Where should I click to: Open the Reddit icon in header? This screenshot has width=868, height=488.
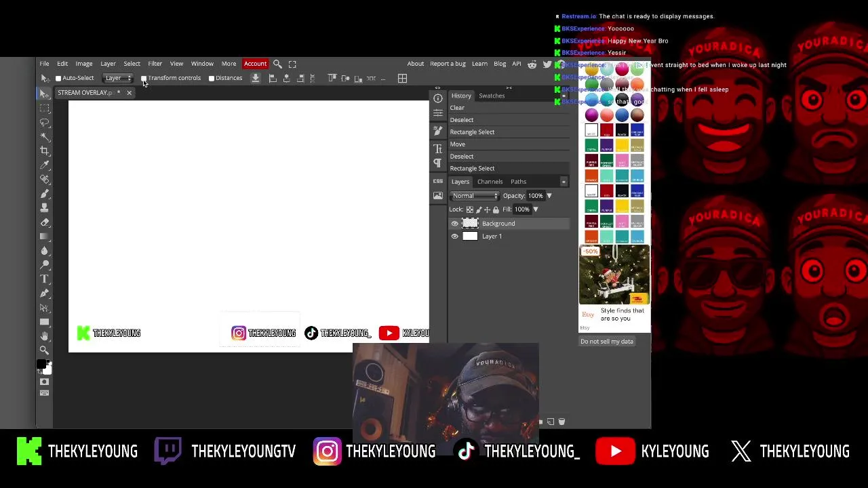(532, 64)
